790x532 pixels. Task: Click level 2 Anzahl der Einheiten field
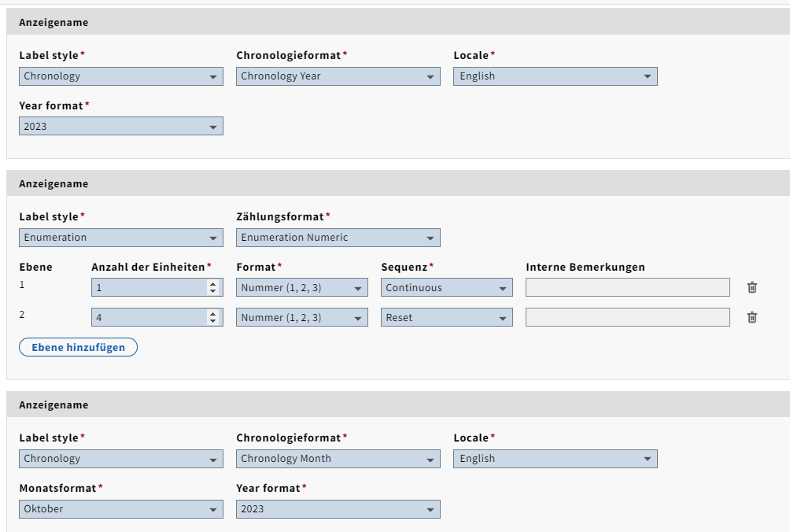149,318
